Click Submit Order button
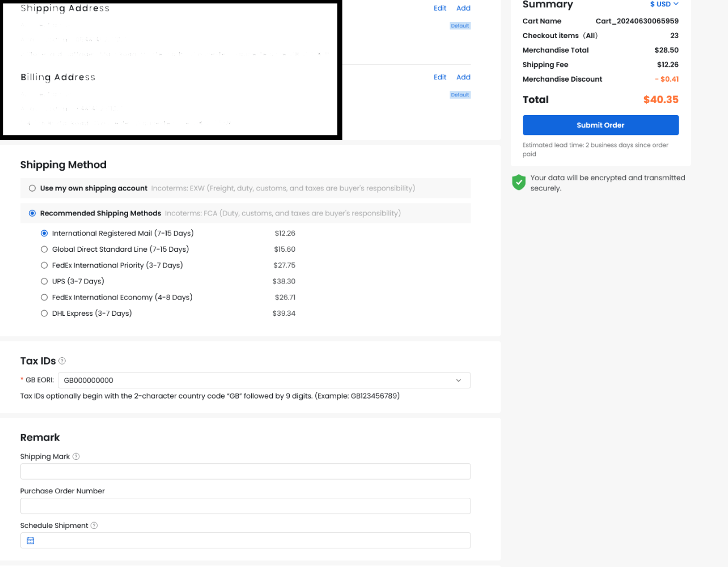Screen dimensions: 728x567 click(x=600, y=125)
